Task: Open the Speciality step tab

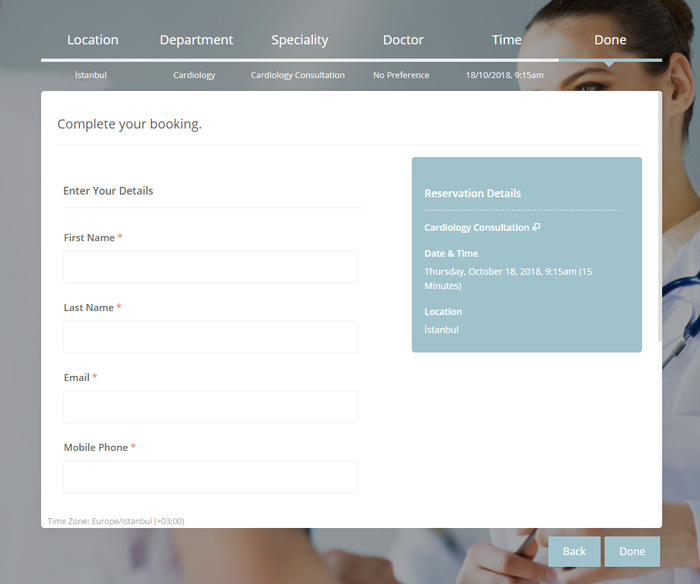Action: [300, 40]
